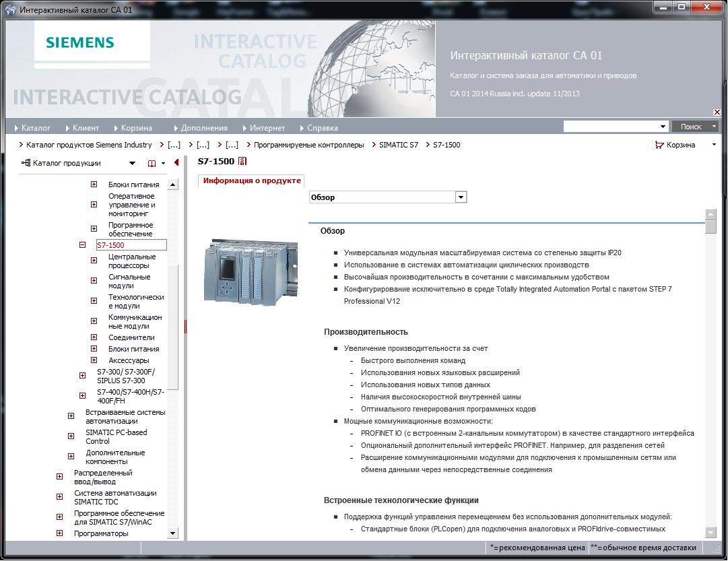Expand the Центральные процессоры node
728x561 pixels.
click(94, 261)
